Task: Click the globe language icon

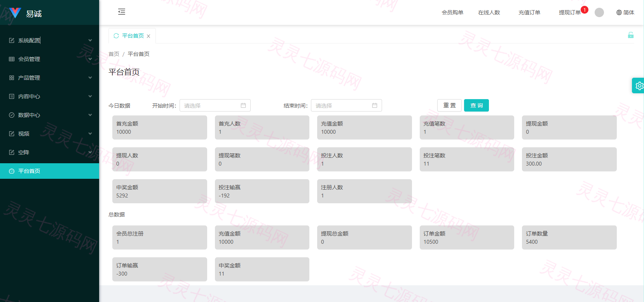Action: pyautogui.click(x=619, y=12)
